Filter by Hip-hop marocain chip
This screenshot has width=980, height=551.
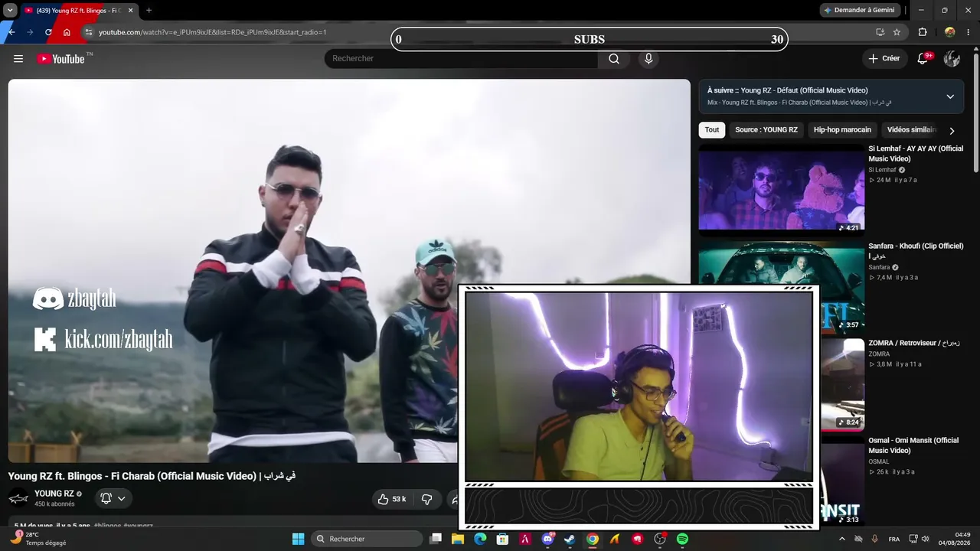click(x=842, y=130)
